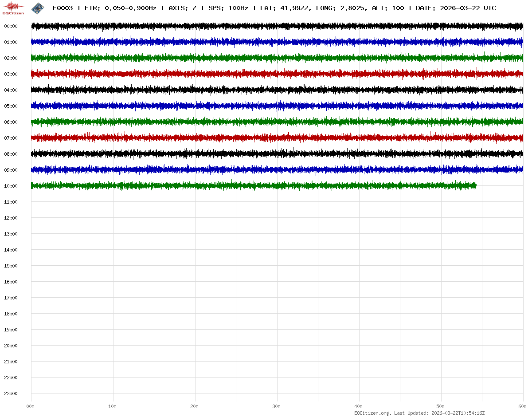Select the 00:00 hour label
This screenshot has height=417, width=532.
click(x=11, y=26)
